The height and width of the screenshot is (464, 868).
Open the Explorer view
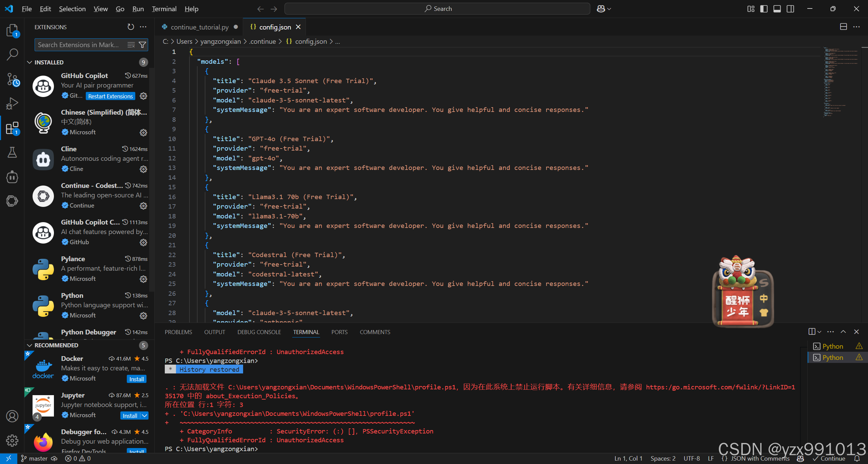click(12, 30)
